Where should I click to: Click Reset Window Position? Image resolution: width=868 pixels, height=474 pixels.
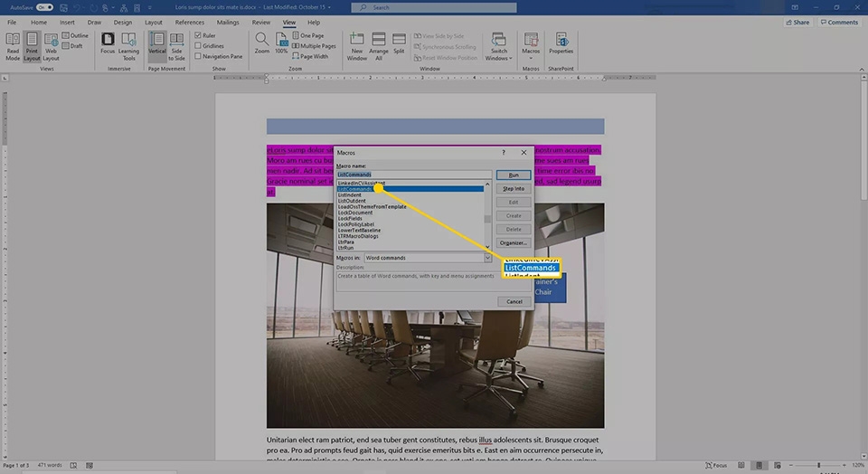tap(446, 58)
